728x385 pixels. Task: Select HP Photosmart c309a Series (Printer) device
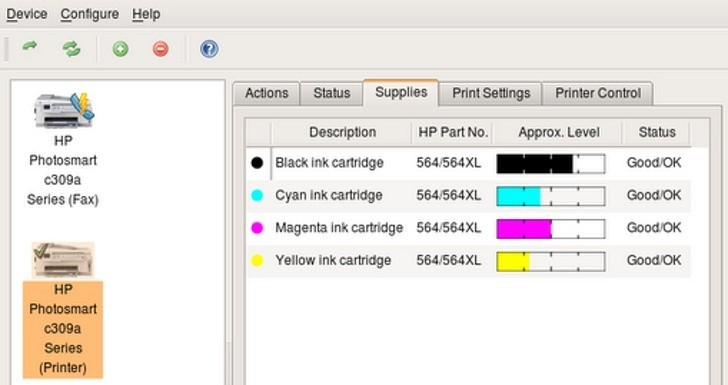pos(63,309)
